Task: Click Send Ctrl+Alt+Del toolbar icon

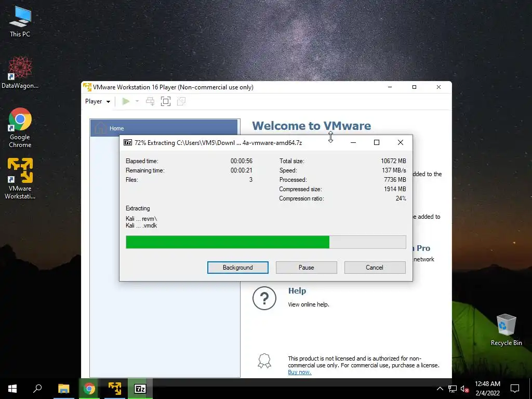Action: 150,101
